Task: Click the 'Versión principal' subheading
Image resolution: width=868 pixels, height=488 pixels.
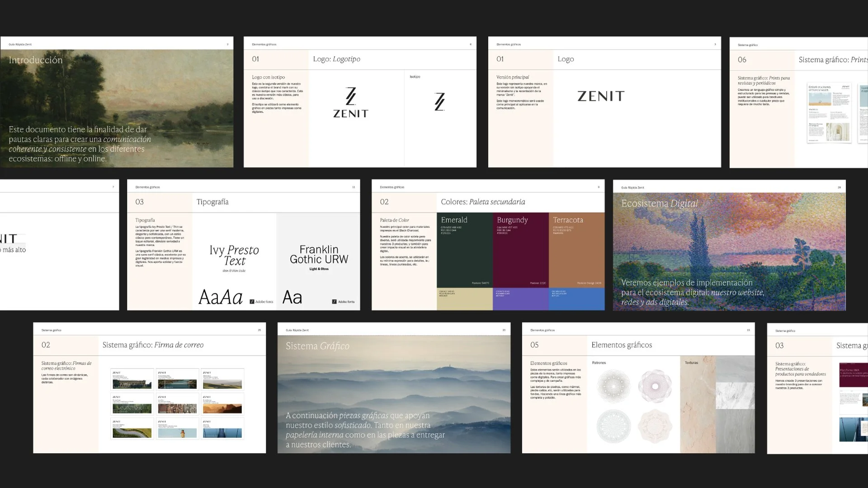Action: [513, 77]
